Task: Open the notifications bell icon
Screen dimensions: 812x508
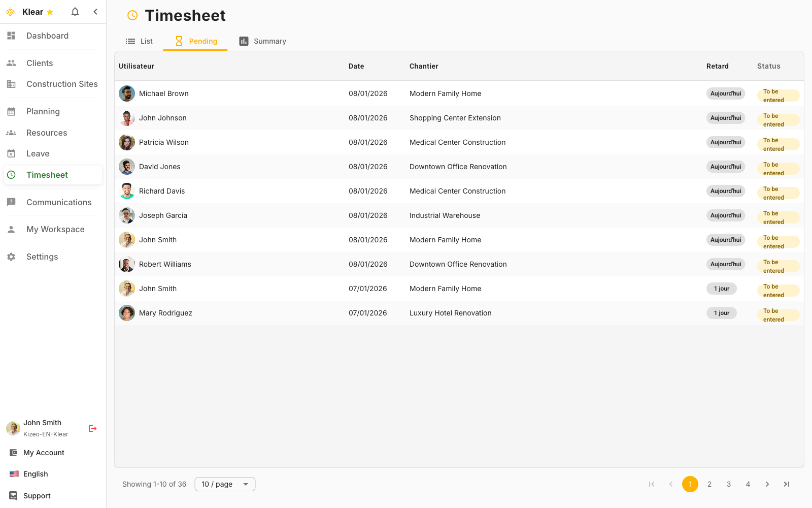Action: [x=75, y=11]
